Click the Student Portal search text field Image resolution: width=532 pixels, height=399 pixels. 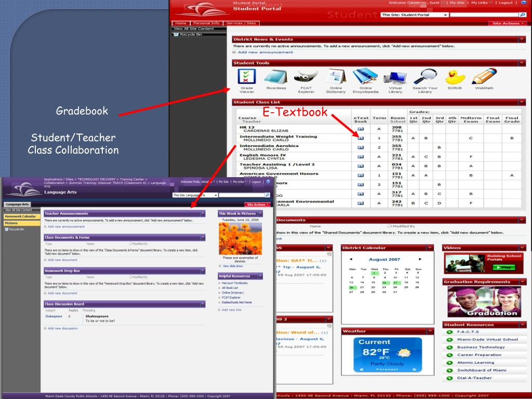pyautogui.click(x=484, y=15)
